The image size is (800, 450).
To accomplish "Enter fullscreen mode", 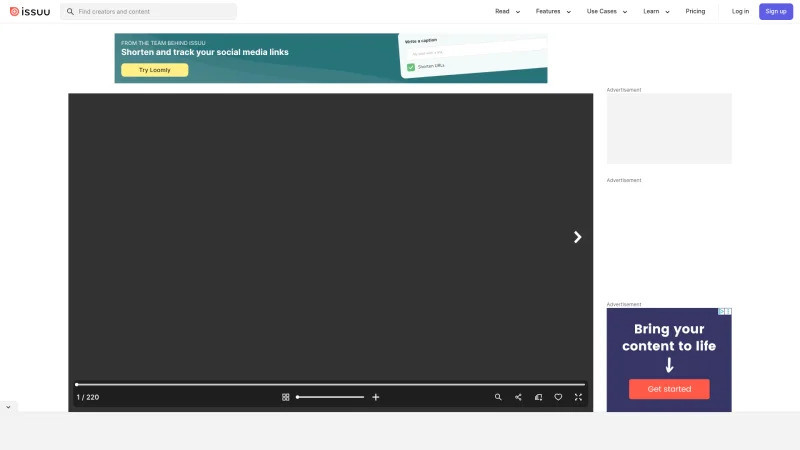I will (578, 397).
